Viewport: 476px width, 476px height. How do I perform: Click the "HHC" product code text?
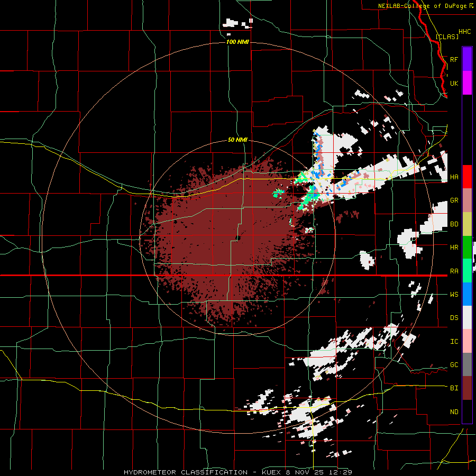tap(464, 32)
